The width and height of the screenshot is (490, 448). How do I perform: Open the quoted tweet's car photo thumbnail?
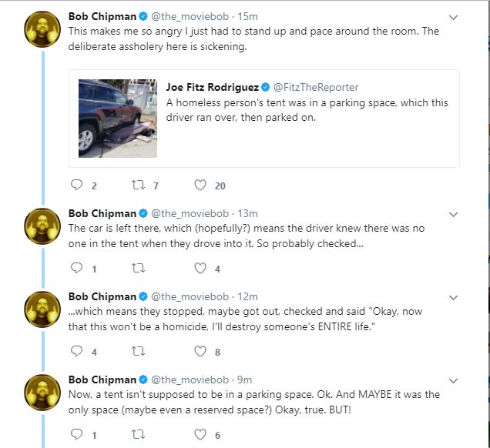[x=118, y=119]
